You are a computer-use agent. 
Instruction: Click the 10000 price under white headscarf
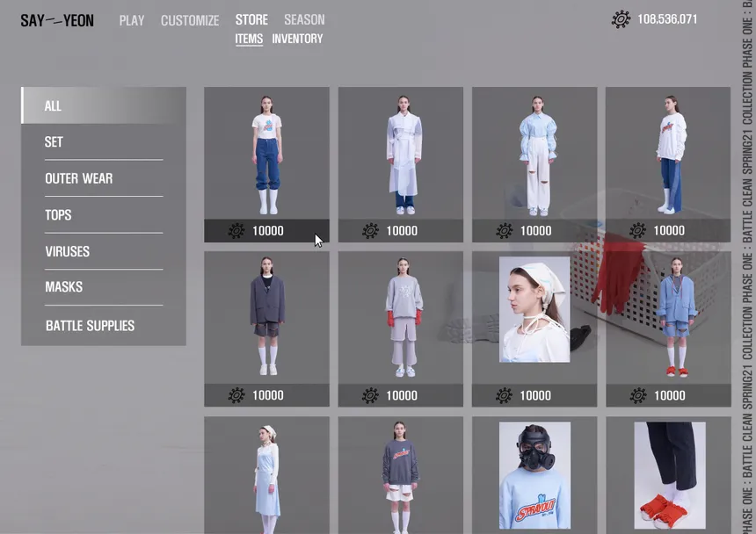coord(535,396)
